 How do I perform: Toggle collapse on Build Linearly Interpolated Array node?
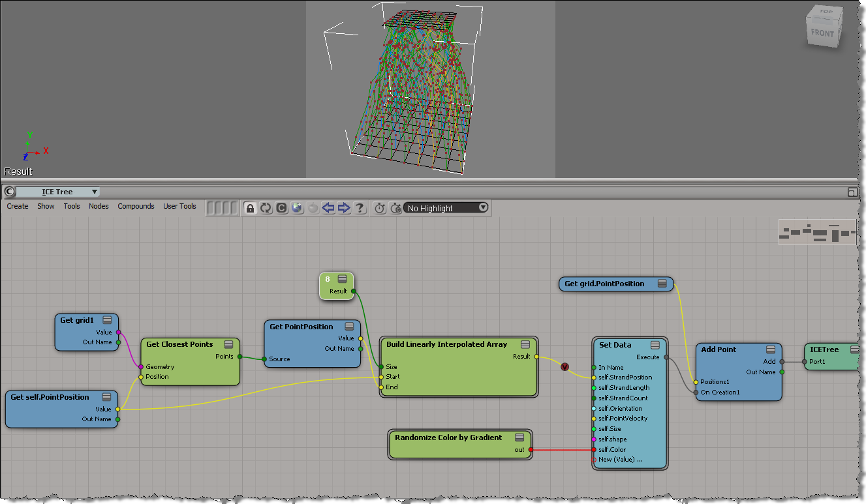[x=525, y=344]
